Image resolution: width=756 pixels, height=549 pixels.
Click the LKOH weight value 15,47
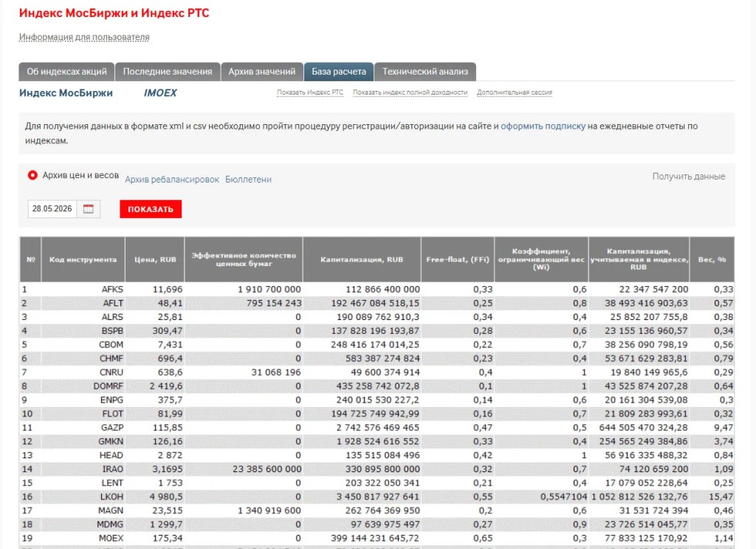721,497
